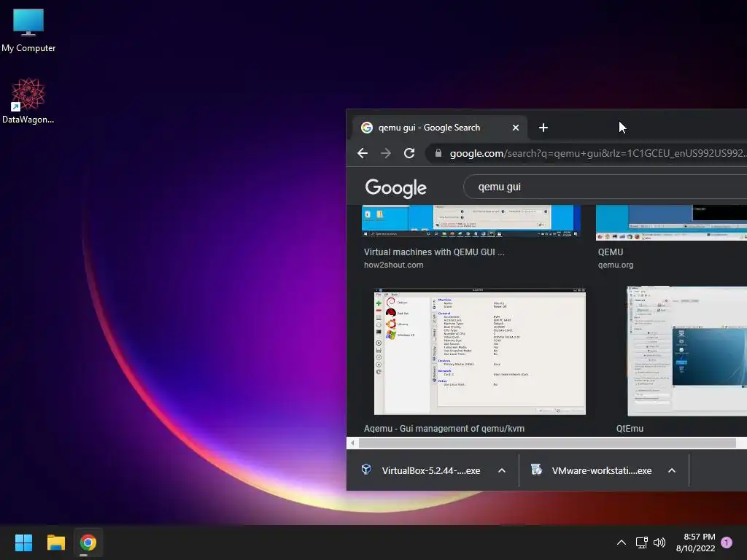This screenshot has width=747, height=560.
Task: Reload the Google search page
Action: [x=409, y=153]
